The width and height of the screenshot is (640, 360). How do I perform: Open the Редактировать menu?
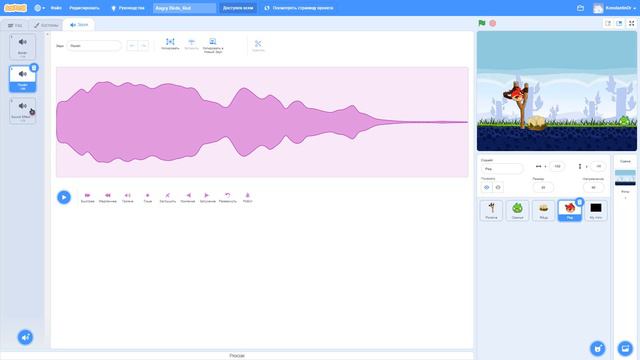[x=84, y=8]
